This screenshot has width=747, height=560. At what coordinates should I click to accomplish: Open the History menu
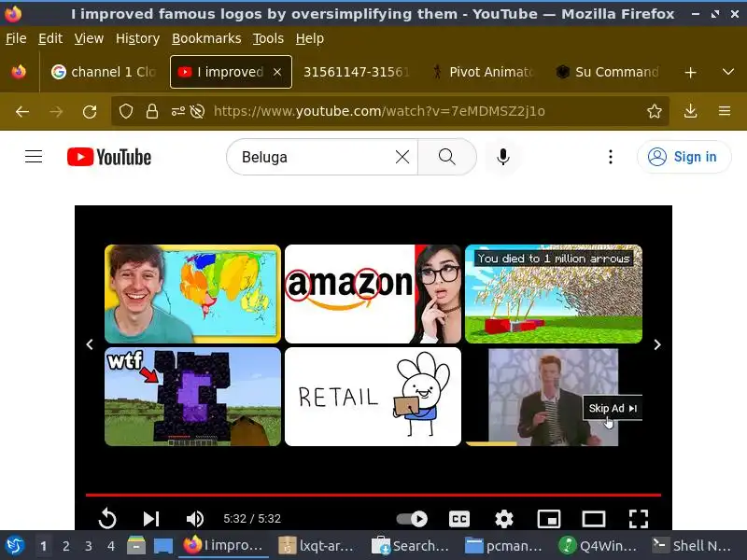point(137,38)
